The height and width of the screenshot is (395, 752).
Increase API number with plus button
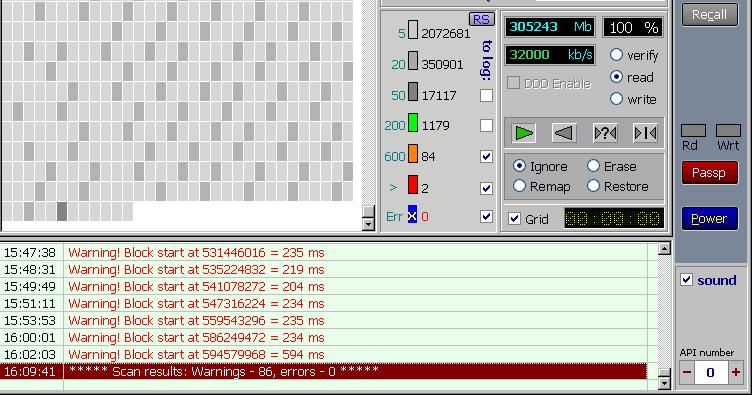[736, 372]
